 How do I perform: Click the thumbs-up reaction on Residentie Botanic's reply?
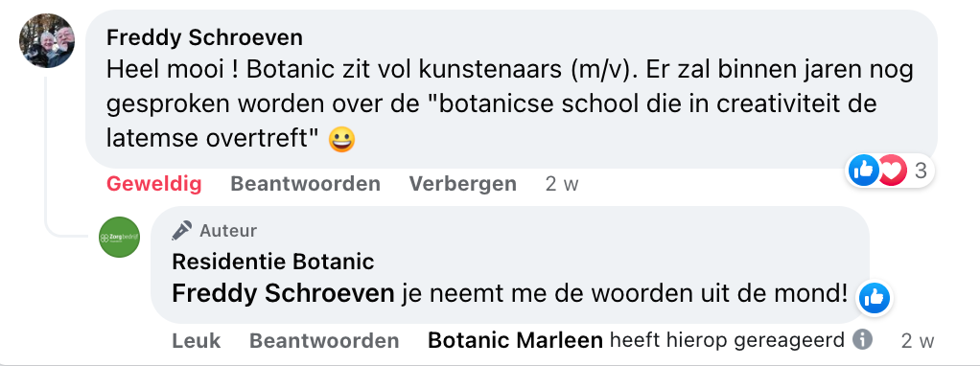pos(874,300)
